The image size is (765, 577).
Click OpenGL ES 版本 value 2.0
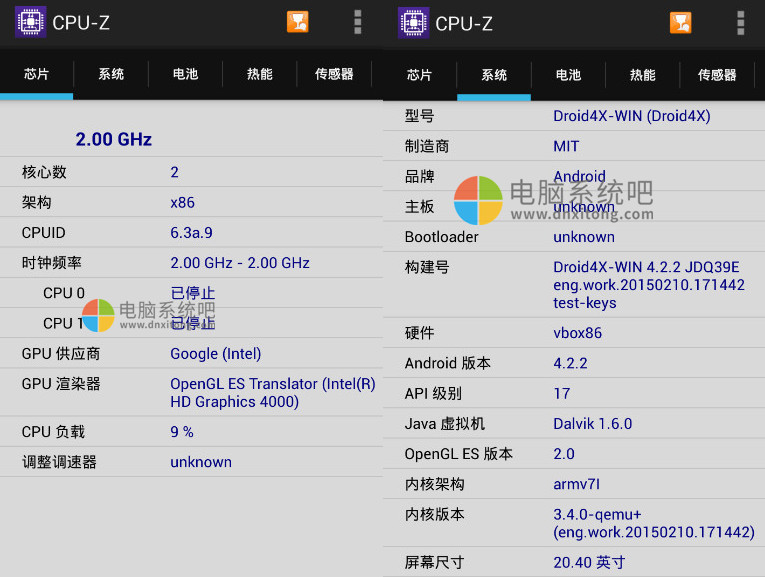(564, 454)
